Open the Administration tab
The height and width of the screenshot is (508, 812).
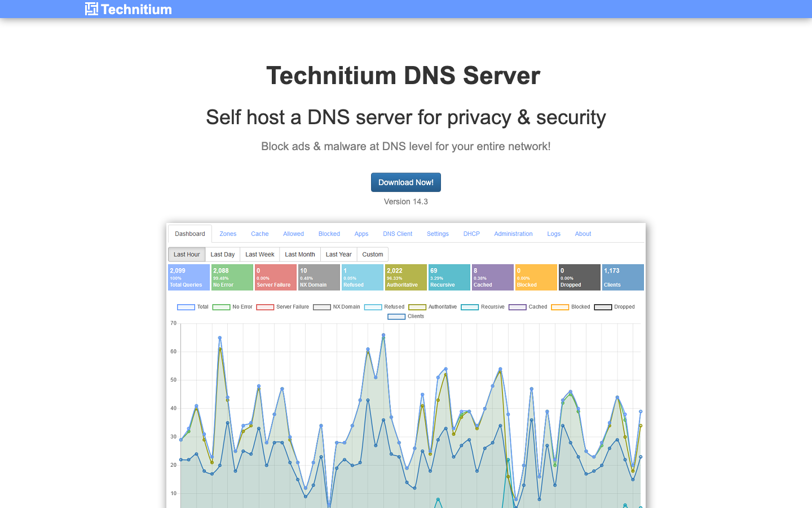point(513,234)
